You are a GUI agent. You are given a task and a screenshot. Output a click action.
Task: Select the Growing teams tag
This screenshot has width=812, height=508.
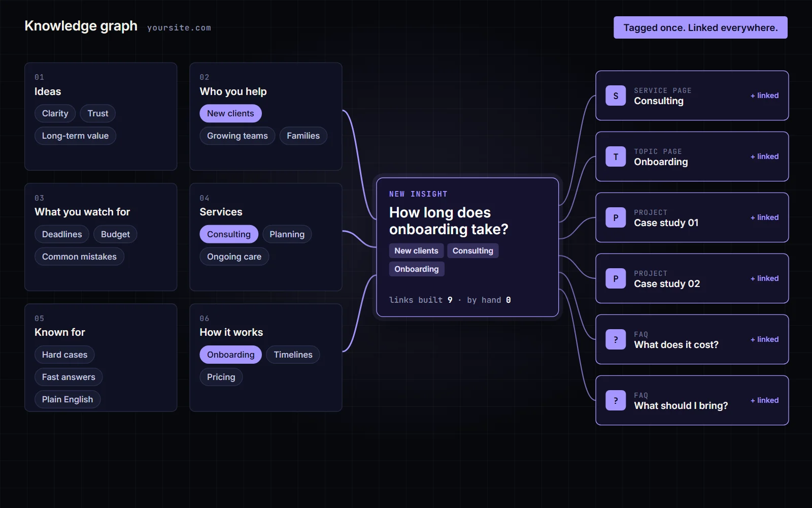pos(237,136)
